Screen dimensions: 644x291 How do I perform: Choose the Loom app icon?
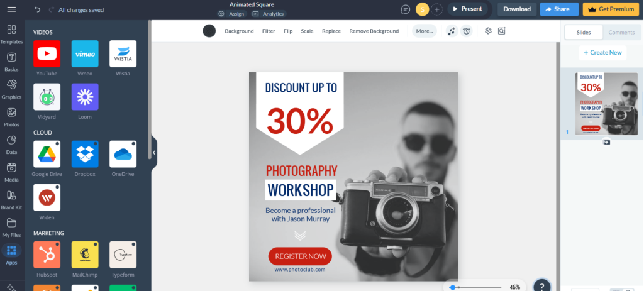pyautogui.click(x=85, y=97)
